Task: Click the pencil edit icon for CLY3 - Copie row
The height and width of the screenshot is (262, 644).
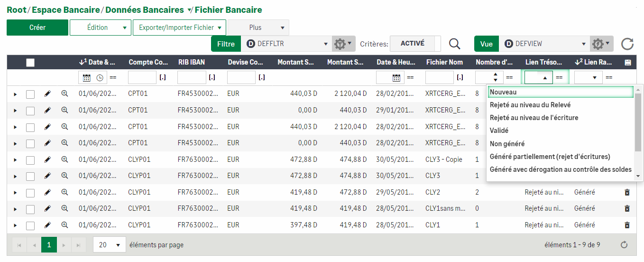Action: pos(47,159)
